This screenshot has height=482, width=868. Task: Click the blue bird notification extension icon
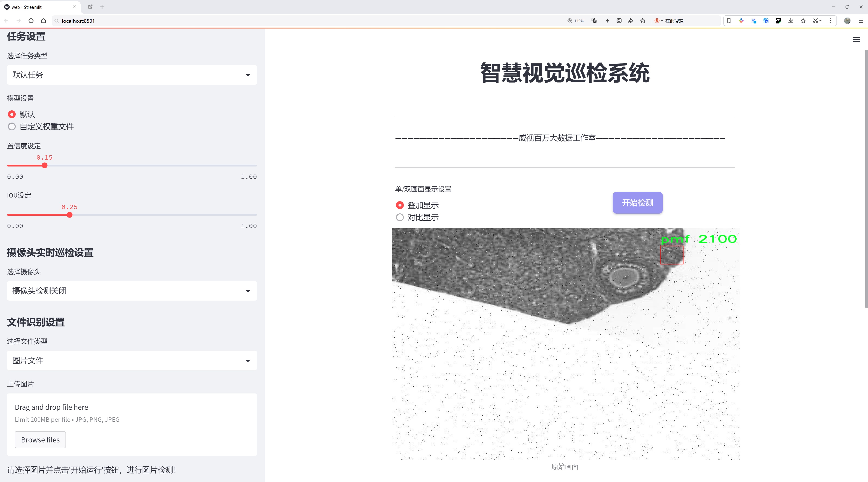[x=754, y=21]
